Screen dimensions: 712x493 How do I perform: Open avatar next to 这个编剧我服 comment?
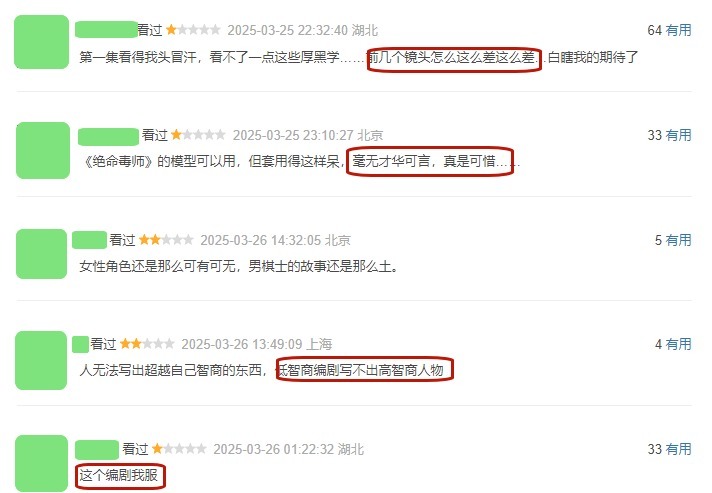point(41,463)
